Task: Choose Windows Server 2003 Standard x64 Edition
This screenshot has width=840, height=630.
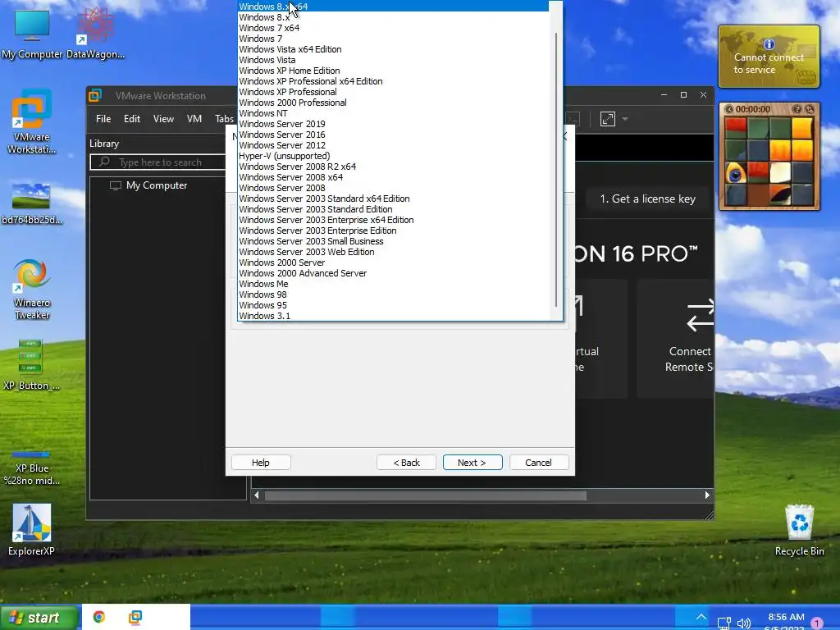Action: [393, 199]
